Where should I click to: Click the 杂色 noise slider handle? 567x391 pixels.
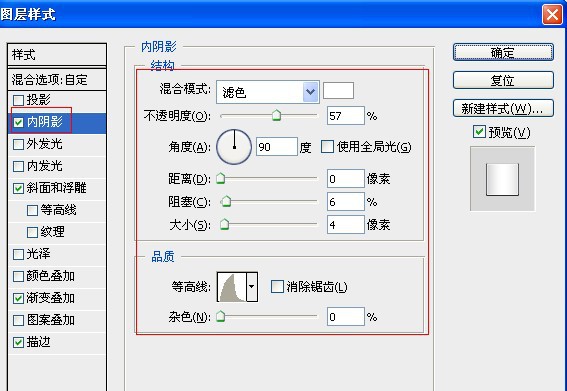point(221,317)
